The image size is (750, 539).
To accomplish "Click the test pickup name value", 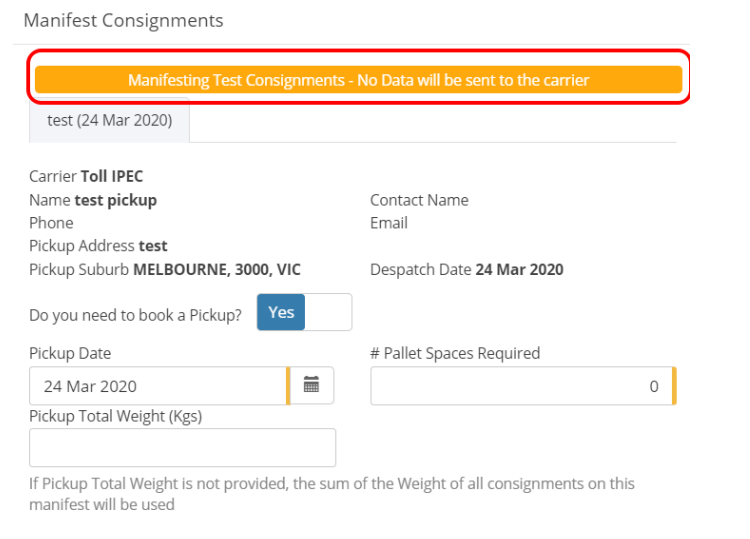I will click(x=116, y=200).
